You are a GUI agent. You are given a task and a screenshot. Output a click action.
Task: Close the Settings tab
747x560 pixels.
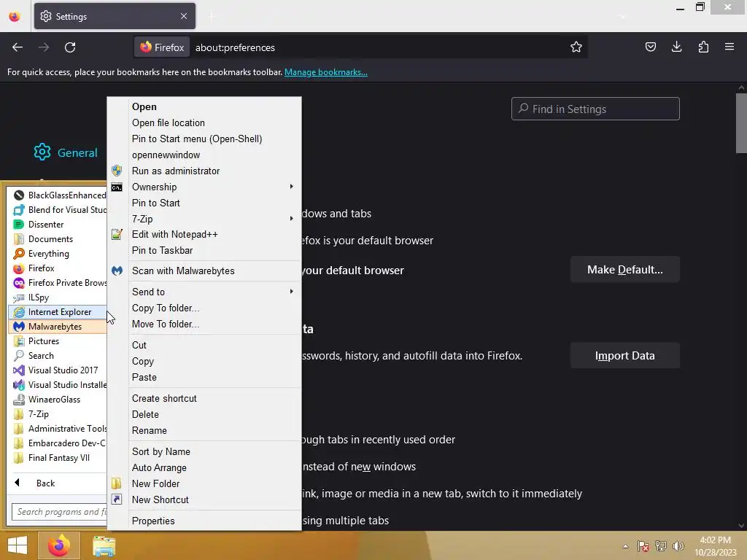(184, 16)
